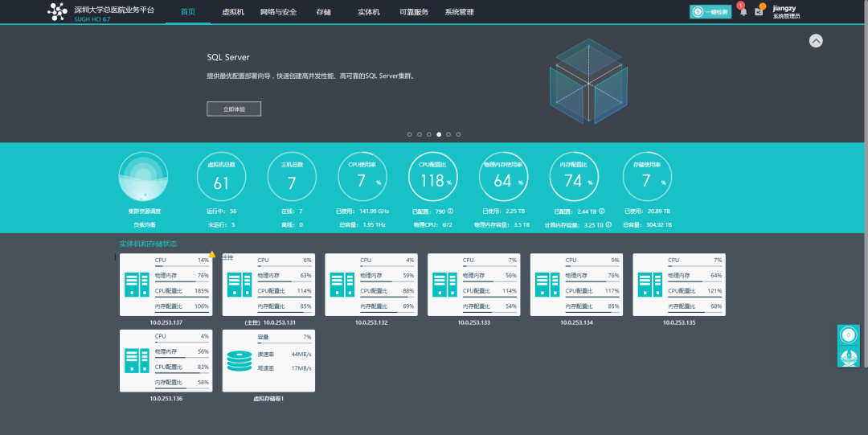The height and width of the screenshot is (435, 868).
Task: Select the sixth carousel dot
Action: pyautogui.click(x=458, y=134)
